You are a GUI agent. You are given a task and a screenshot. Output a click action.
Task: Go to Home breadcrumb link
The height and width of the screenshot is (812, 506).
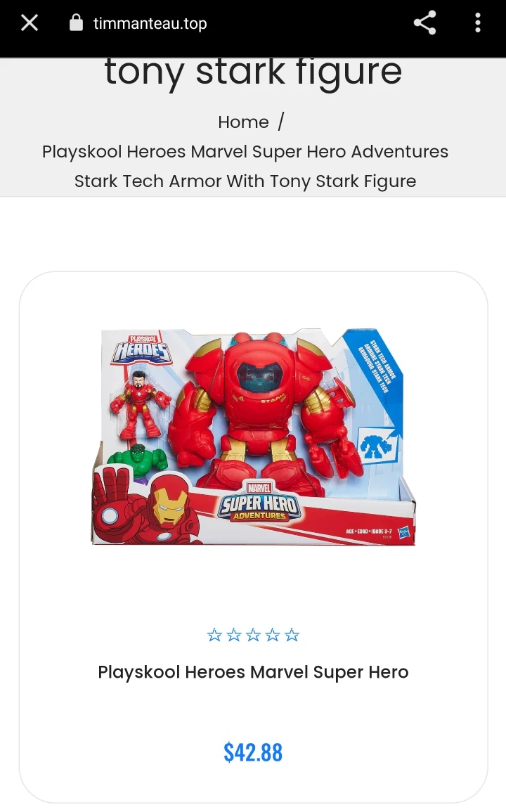(x=243, y=122)
